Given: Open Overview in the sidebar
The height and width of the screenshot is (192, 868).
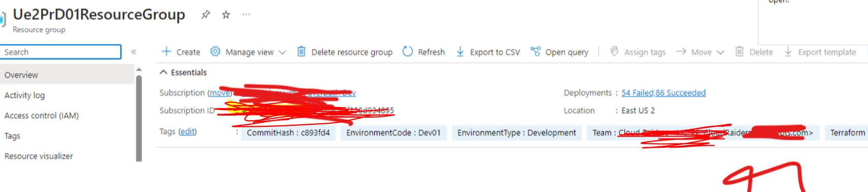Looking at the screenshot, I should (67, 75).
